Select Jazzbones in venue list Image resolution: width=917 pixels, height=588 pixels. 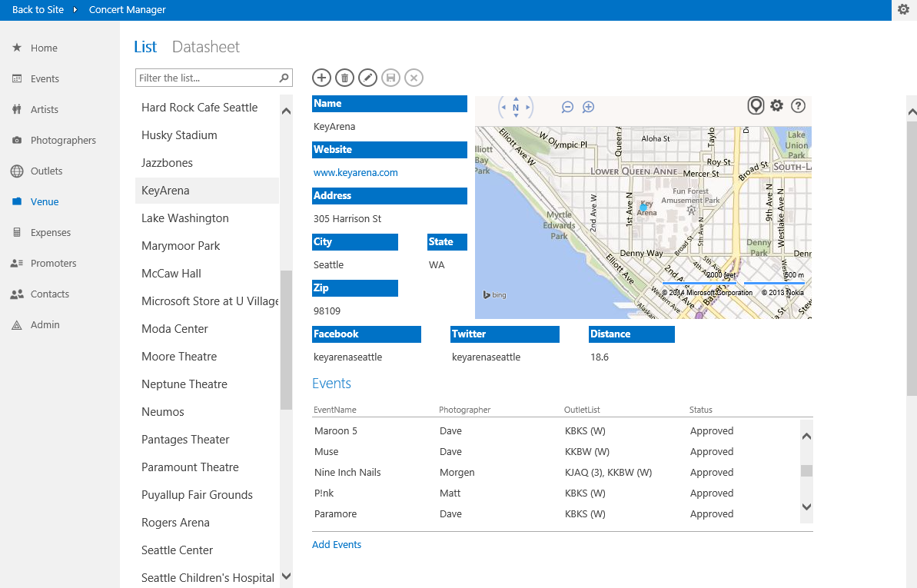[x=207, y=163]
